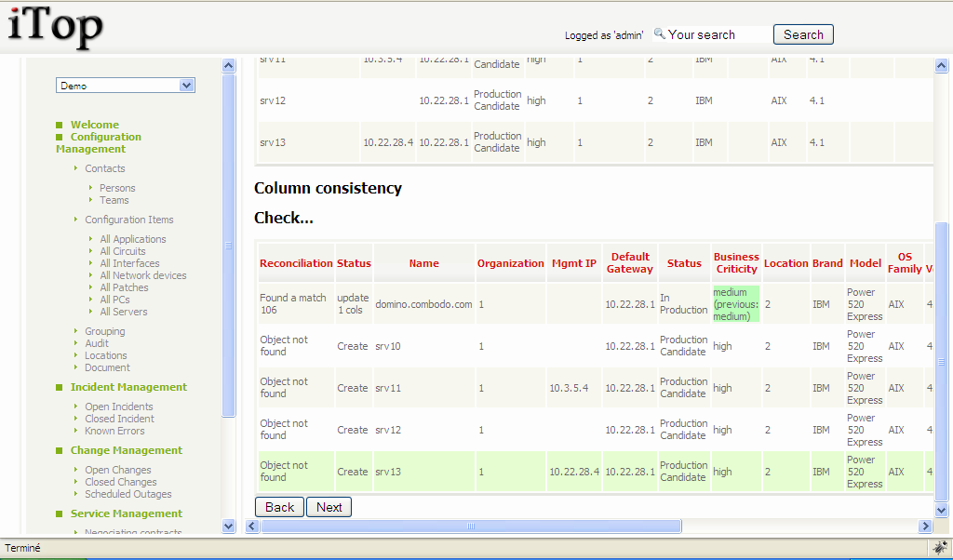Click the Search button
This screenshot has width=953, height=560.
[803, 34]
